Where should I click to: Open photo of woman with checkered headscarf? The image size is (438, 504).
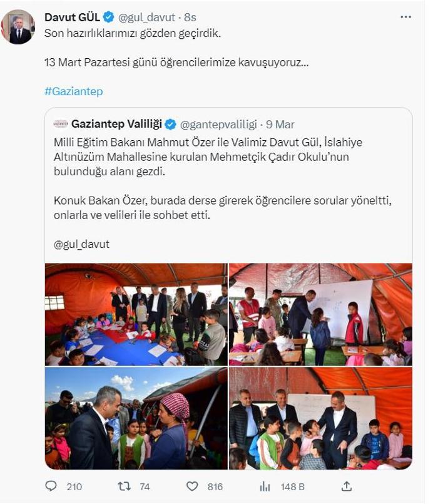pyautogui.click(x=136, y=418)
